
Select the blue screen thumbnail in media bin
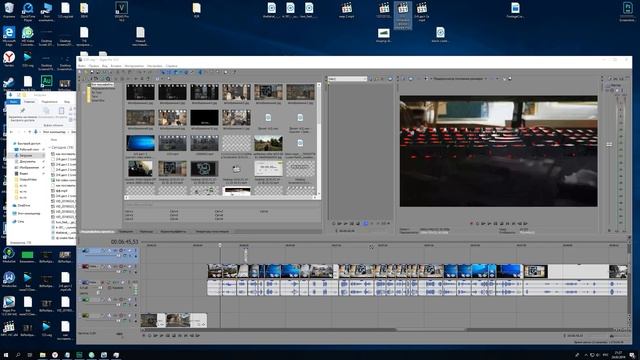(x=140, y=143)
